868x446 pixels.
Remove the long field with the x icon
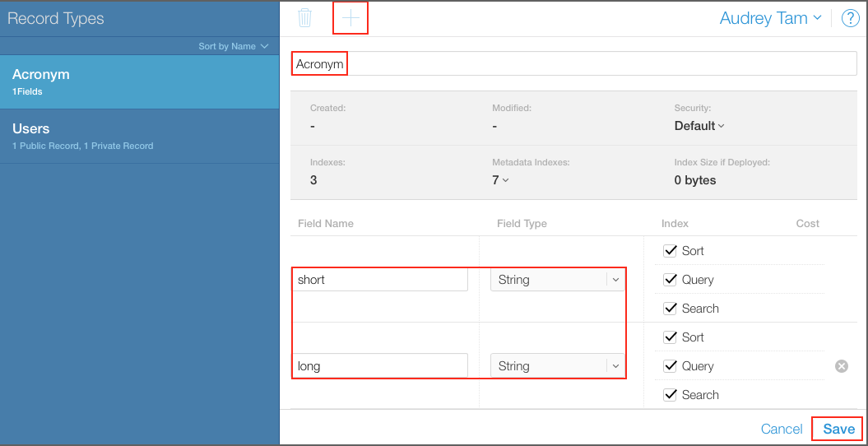(x=842, y=365)
